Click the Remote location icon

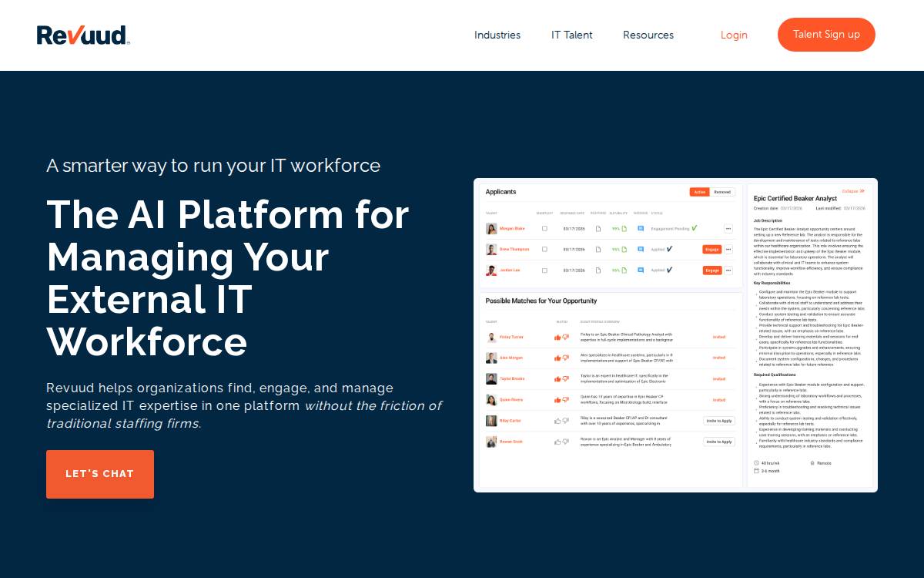(812, 463)
